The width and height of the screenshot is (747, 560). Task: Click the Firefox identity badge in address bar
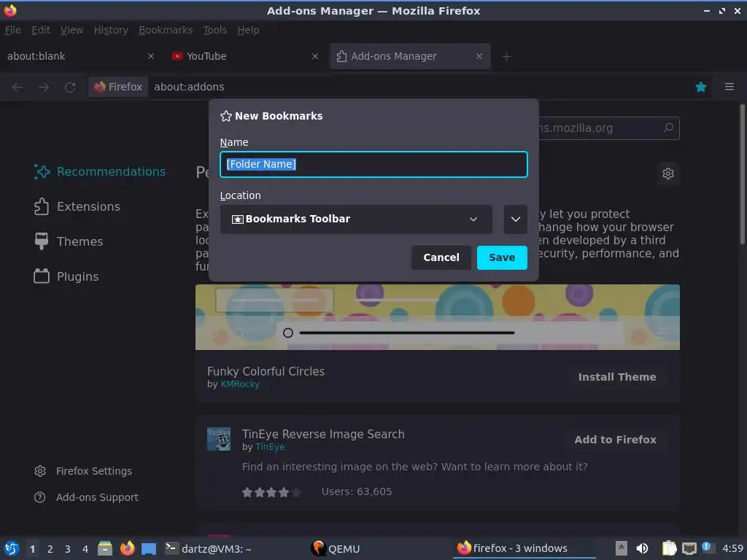click(118, 87)
